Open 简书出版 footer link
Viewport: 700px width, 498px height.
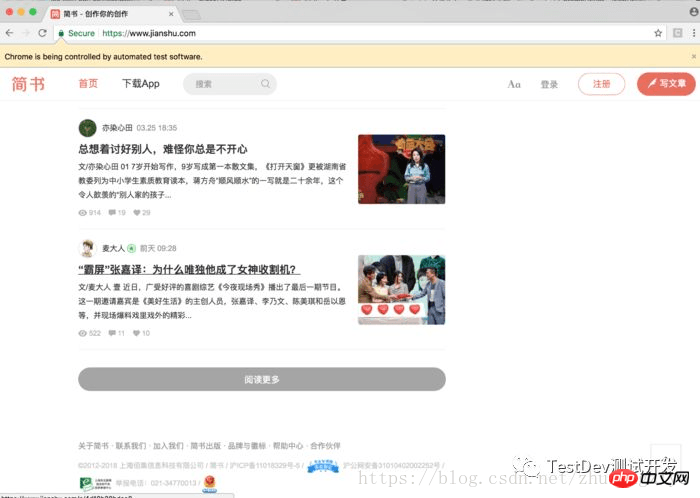tap(206, 446)
